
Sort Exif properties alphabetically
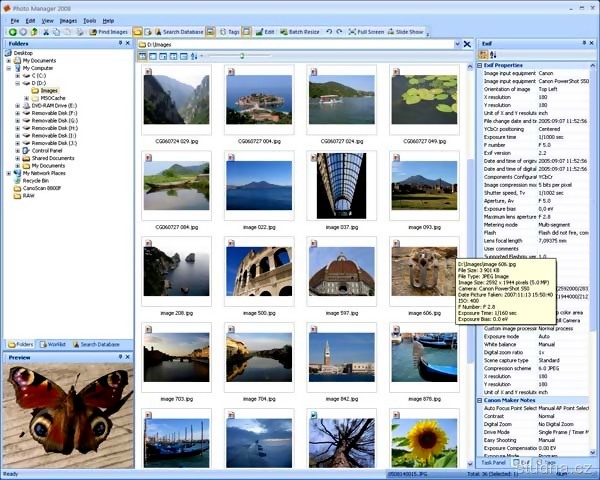click(494, 56)
